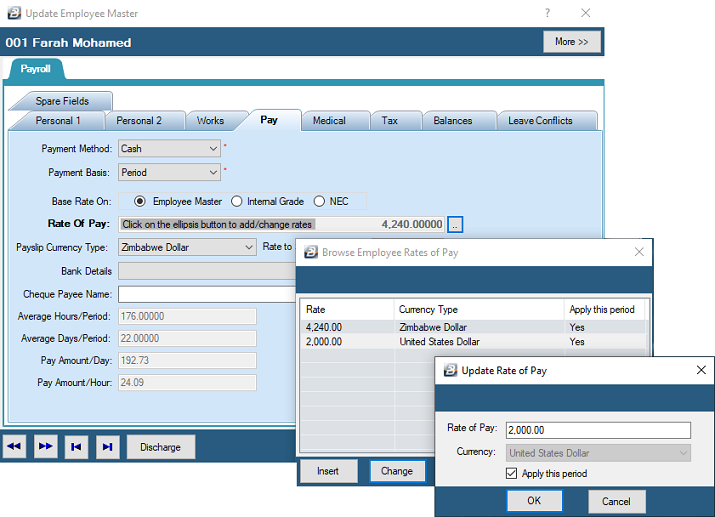The width and height of the screenshot is (715, 517).
Task: Click the Rate Of Pay field showing 4,240.00000
Action: click(x=281, y=224)
